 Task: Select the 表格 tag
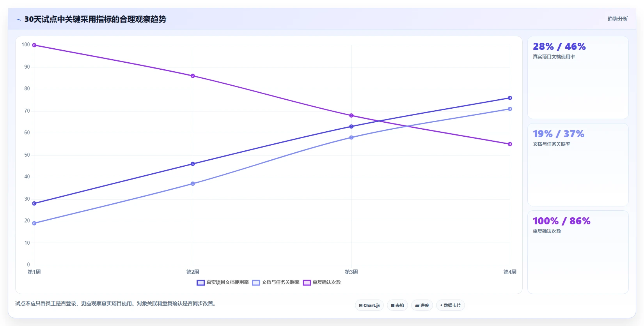point(397,305)
